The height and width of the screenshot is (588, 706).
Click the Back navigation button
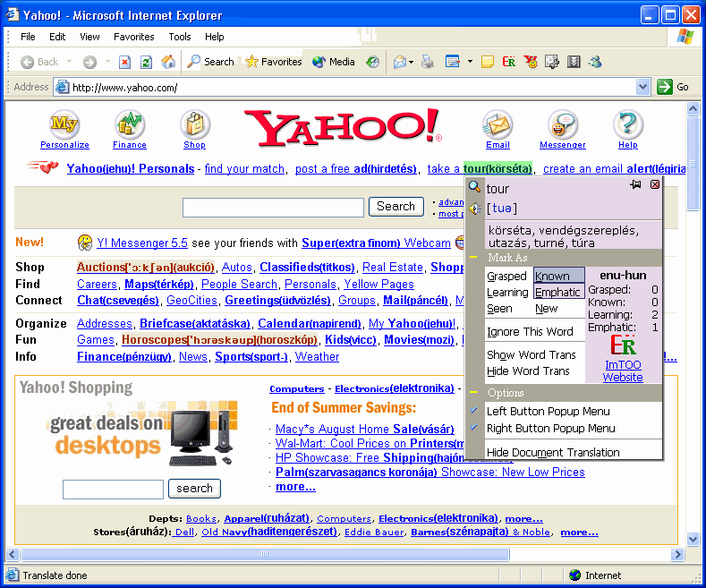[38, 62]
